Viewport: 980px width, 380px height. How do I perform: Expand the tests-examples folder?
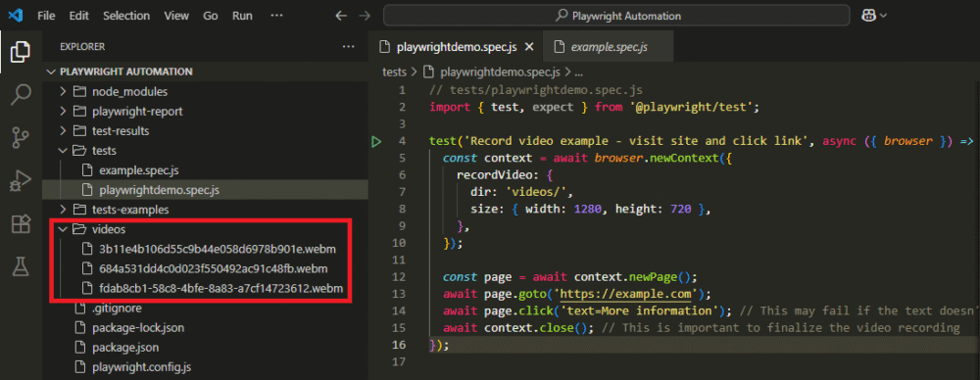tap(63, 210)
